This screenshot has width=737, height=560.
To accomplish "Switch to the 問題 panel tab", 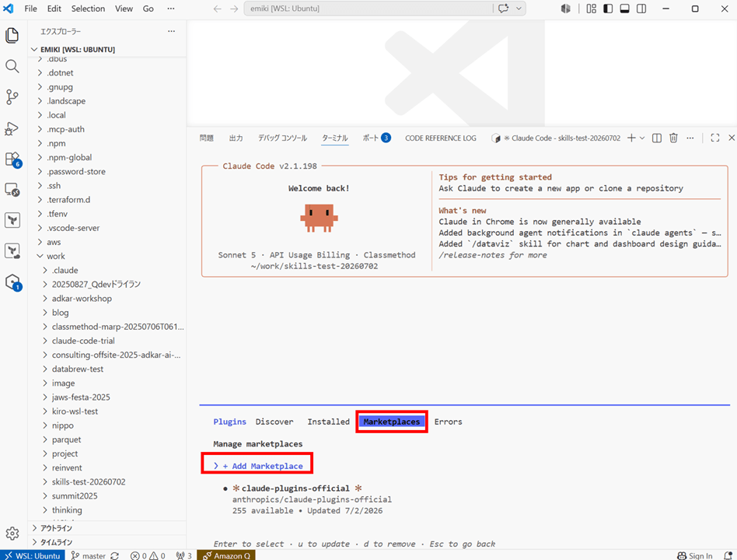I will (x=206, y=138).
